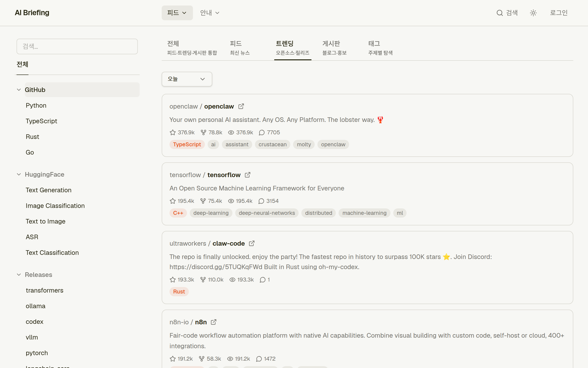Image resolution: width=588 pixels, height=368 pixels.
Task: Click the deep-neural-networks tag chip
Action: tap(267, 213)
